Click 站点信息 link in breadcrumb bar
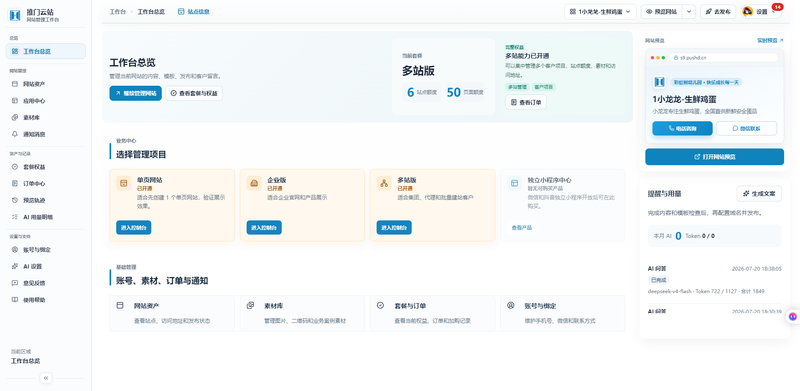 tap(193, 11)
